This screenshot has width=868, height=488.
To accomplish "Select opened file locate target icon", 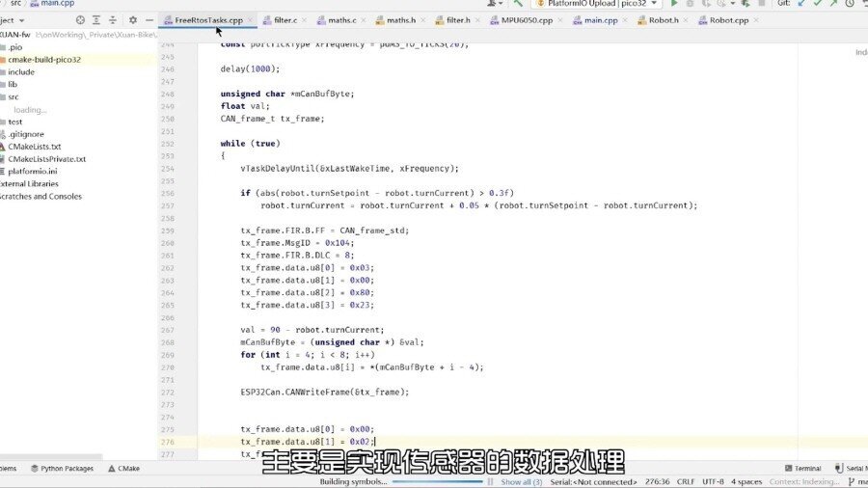I will coord(80,20).
